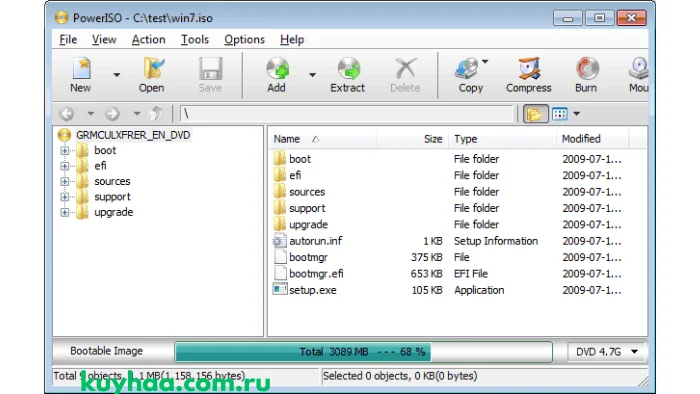This screenshot has height=394, width=700.
Task: Select the setup.exe file
Action: pyautogui.click(x=312, y=290)
